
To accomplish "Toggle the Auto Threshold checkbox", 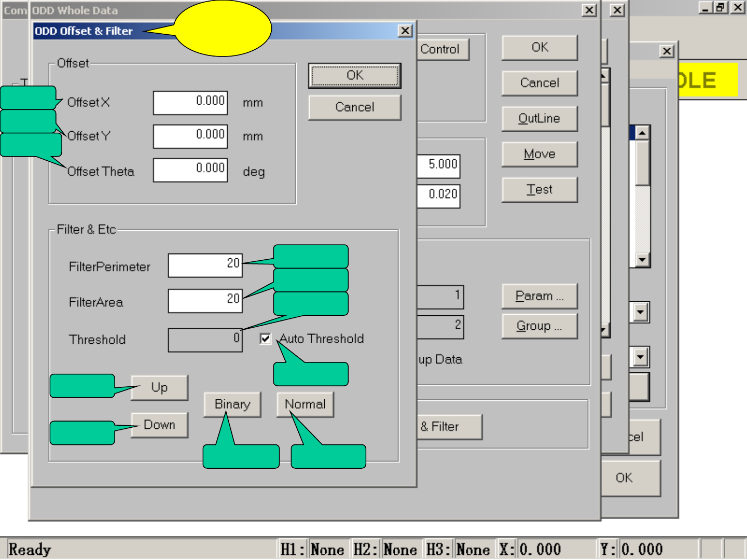I will [x=265, y=339].
